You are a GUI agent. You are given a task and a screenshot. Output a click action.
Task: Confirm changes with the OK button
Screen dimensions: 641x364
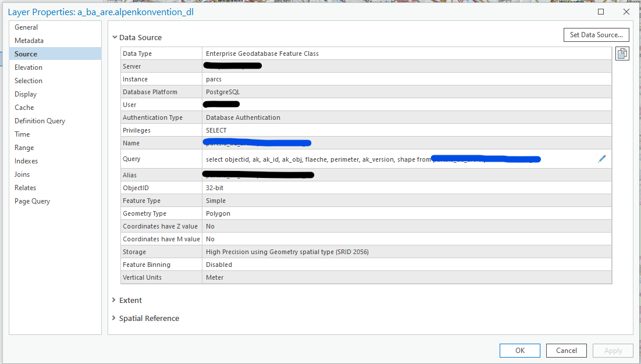tap(519, 350)
